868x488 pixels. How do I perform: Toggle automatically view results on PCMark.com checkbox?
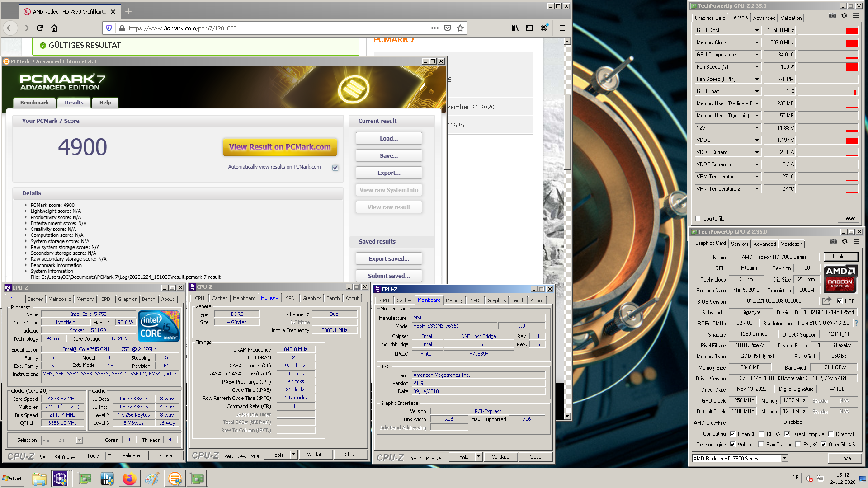[335, 168]
